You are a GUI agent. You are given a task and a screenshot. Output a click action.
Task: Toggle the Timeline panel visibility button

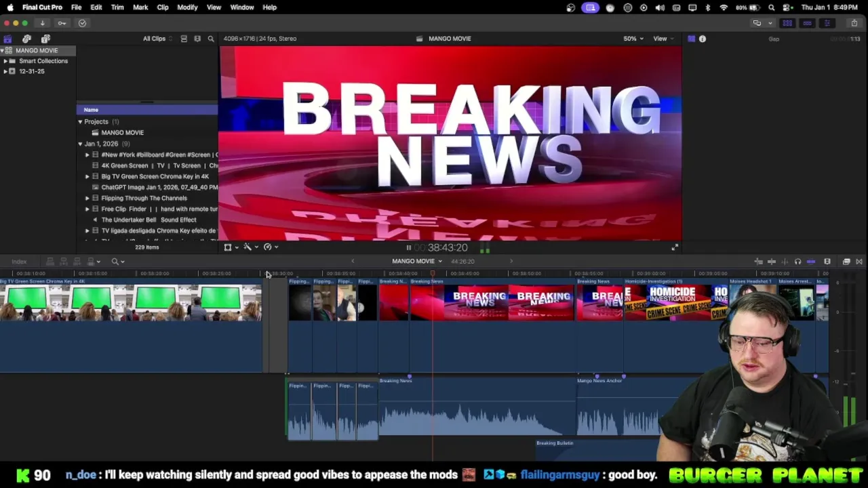[807, 23]
